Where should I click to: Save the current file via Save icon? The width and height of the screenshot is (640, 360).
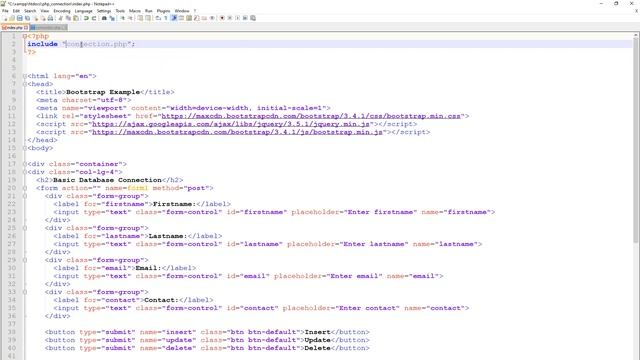click(20, 18)
